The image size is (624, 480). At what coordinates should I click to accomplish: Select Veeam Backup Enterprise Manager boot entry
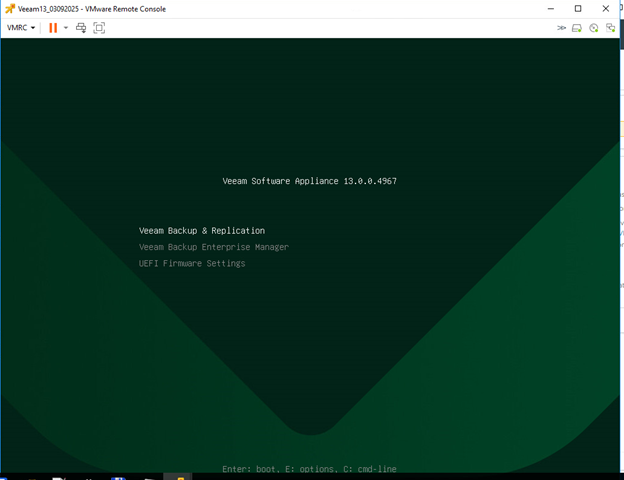(213, 247)
